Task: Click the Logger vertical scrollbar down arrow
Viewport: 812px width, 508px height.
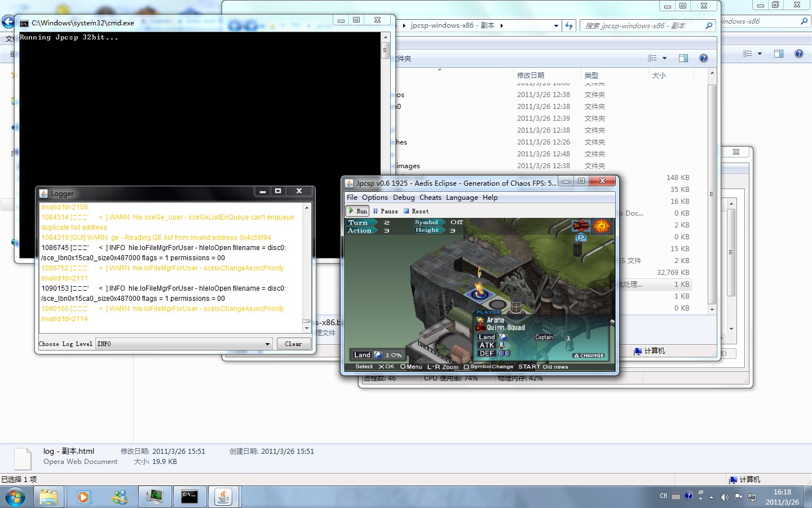Action: 307,328
